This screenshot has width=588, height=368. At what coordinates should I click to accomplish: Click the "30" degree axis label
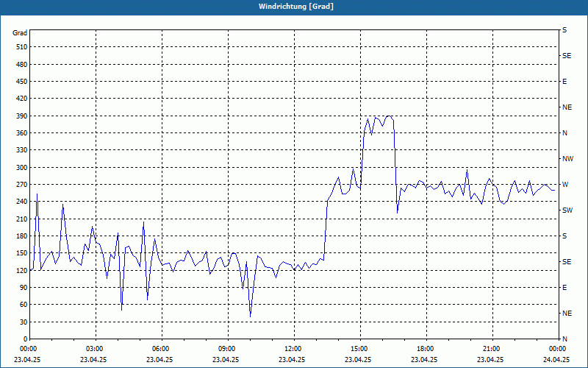pyautogui.click(x=24, y=322)
